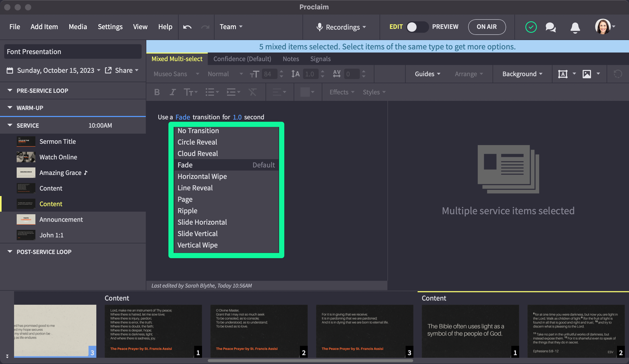This screenshot has height=364, width=629.
Task: Click the user profile avatar
Action: pyautogui.click(x=603, y=27)
